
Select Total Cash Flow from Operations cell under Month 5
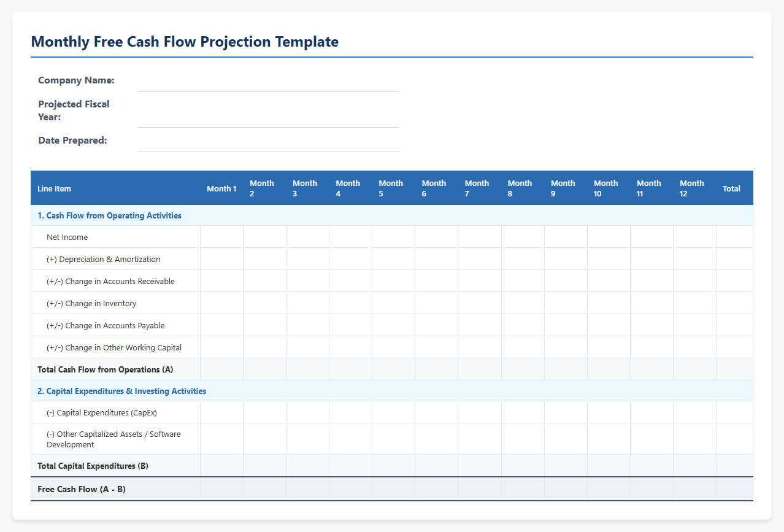tap(393, 369)
